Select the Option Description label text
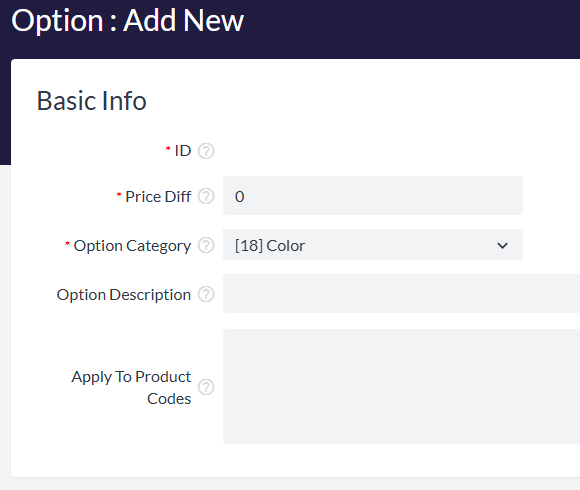 [124, 295]
